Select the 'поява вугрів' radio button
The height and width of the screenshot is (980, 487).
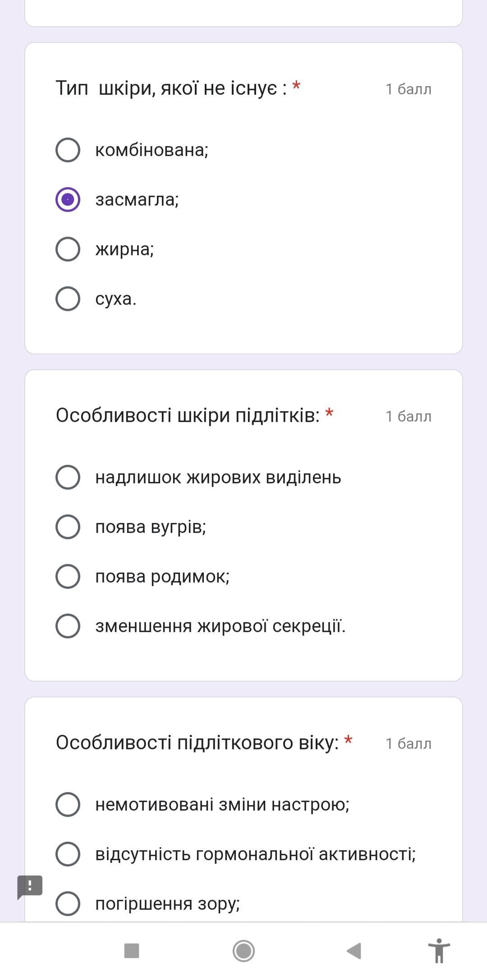point(68,527)
